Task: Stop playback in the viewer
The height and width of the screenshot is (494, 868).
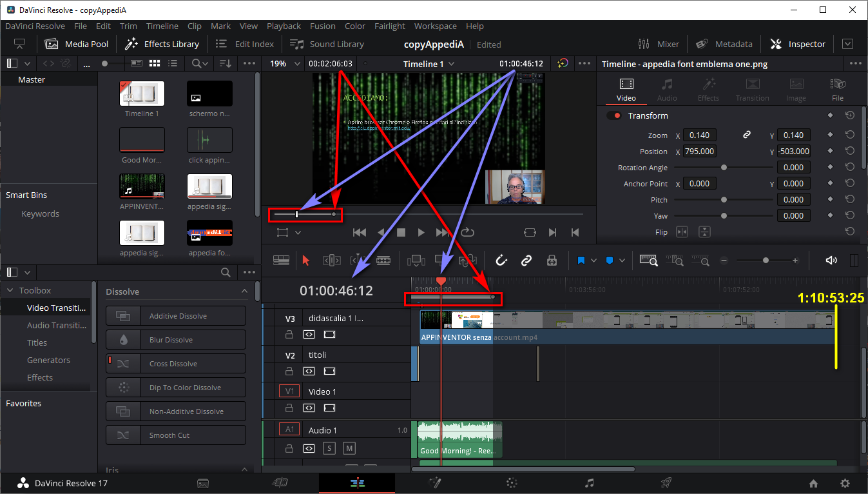Action: coord(401,232)
